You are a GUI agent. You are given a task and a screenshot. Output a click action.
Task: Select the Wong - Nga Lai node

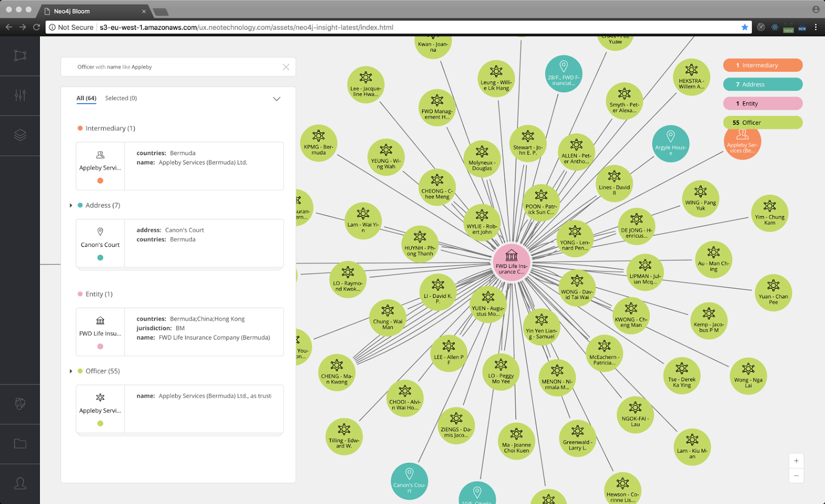[748, 376]
